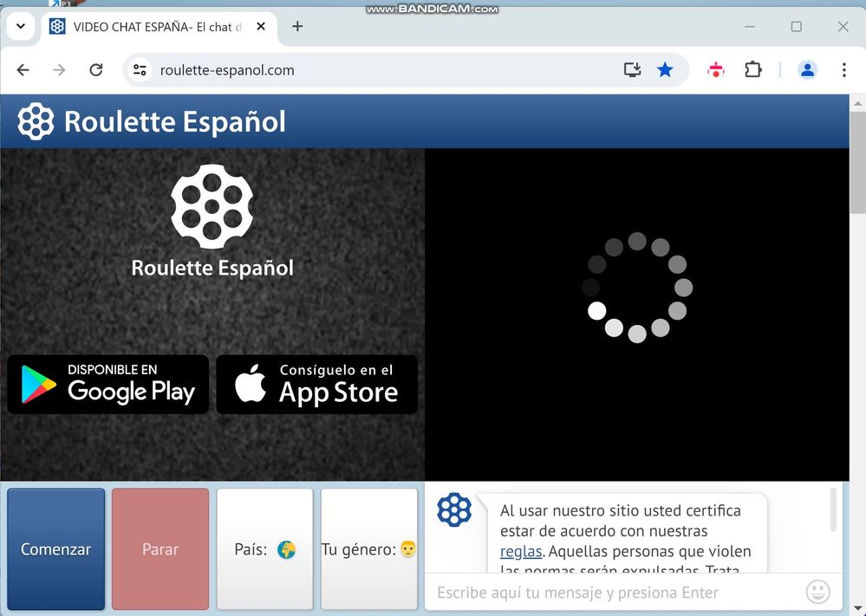866x616 pixels.
Task: Click the install site icon in the address bar
Action: tap(632, 69)
